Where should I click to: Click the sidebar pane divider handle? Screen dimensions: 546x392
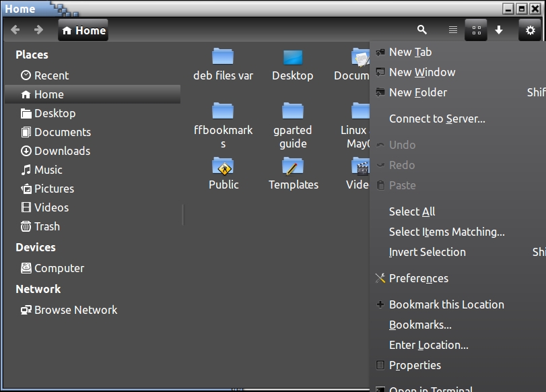(x=183, y=215)
